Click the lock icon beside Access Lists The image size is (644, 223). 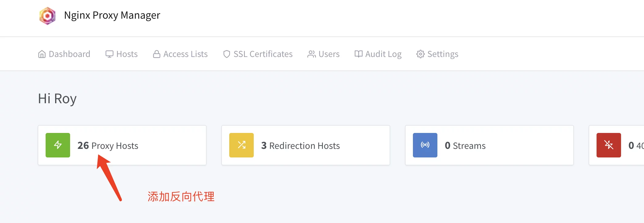coord(157,54)
